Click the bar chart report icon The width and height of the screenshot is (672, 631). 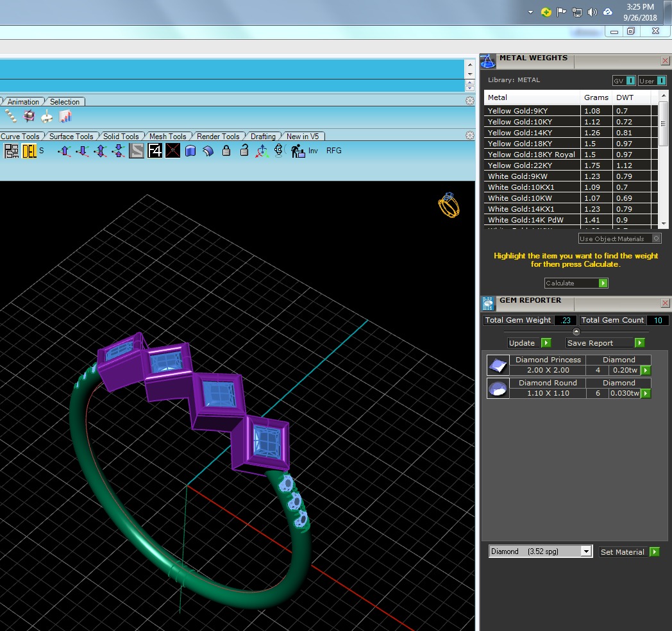pos(65,116)
